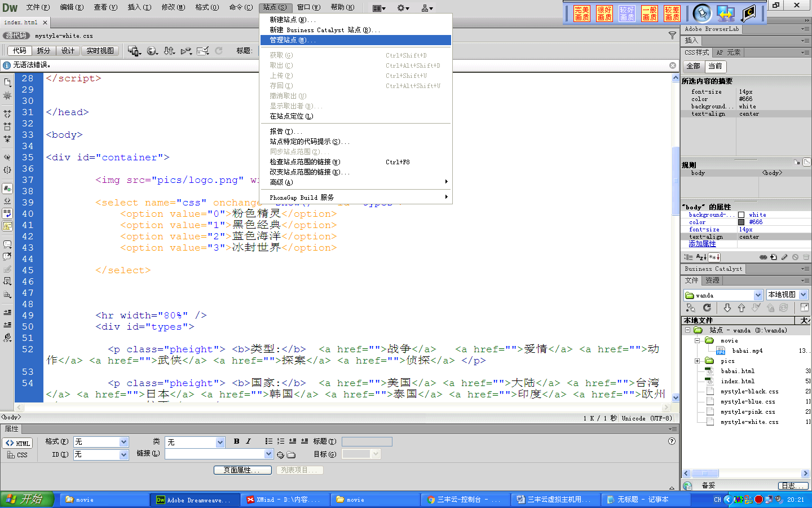Switch to 资源 assets tab
Image resolution: width=812 pixels, height=508 pixels.
(712, 281)
